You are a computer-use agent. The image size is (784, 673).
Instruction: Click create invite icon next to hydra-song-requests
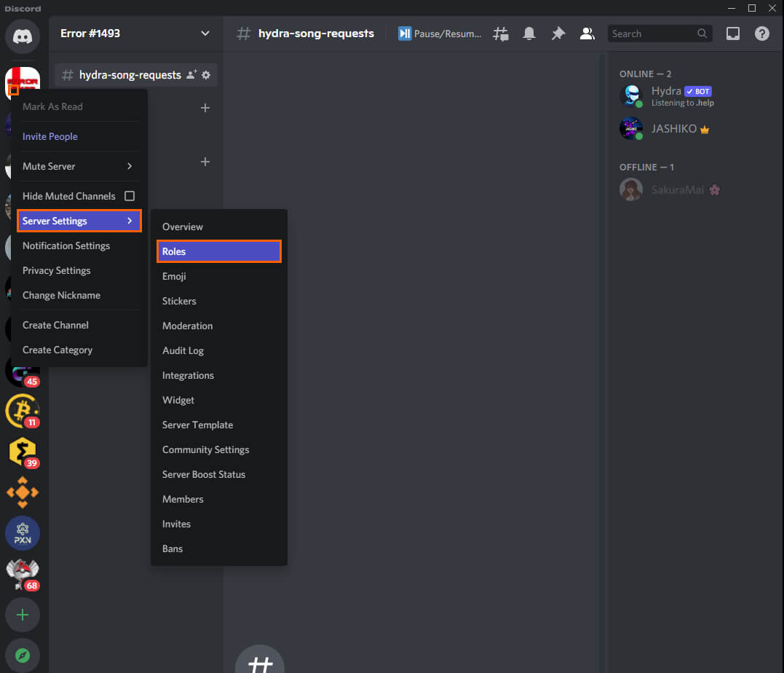(x=191, y=74)
